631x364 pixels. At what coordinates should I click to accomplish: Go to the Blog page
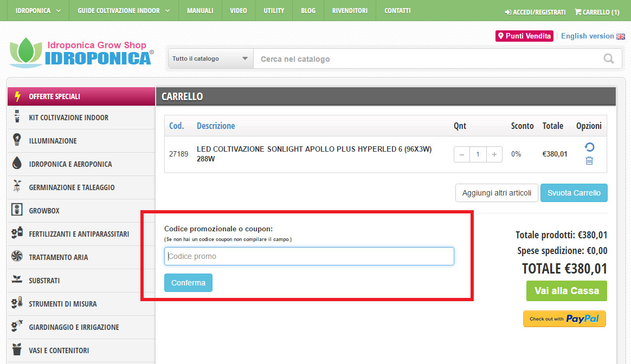[x=308, y=10]
